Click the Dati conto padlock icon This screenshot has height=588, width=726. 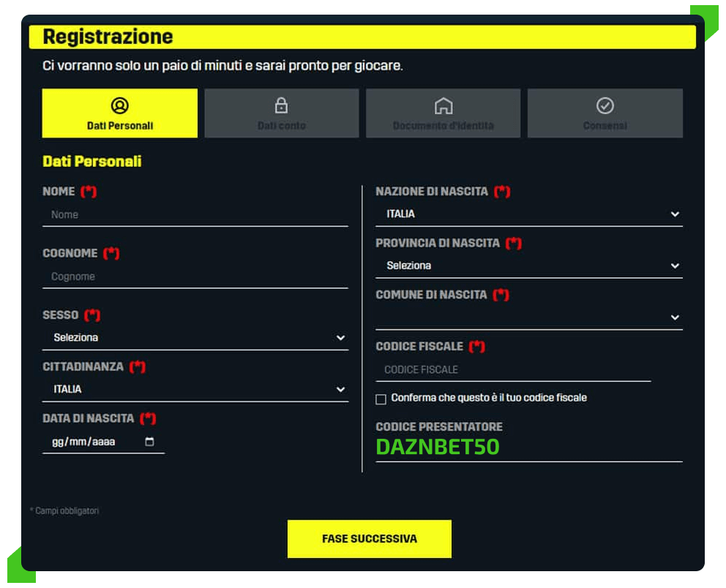tap(281, 106)
